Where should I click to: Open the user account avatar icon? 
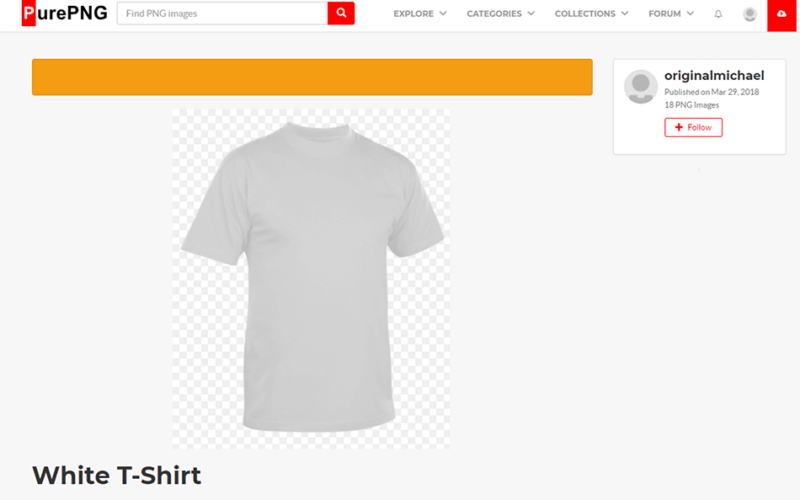point(749,14)
